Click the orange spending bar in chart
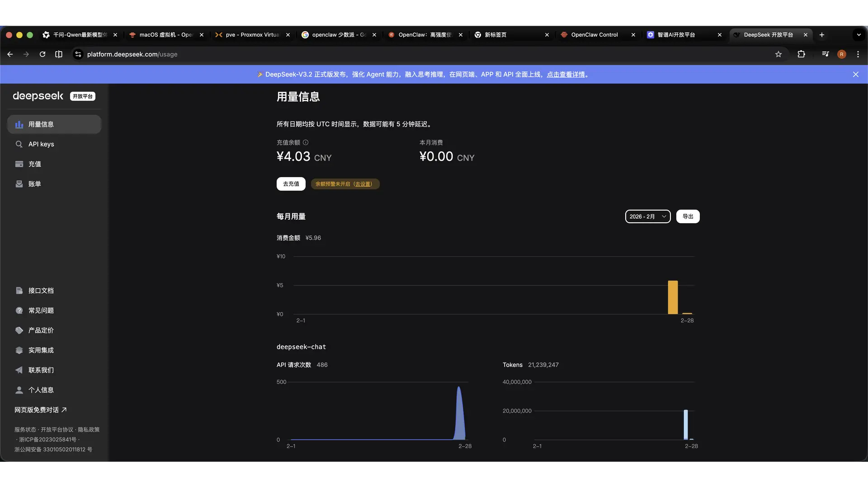Viewport: 868px width, 488px height. tap(673, 297)
